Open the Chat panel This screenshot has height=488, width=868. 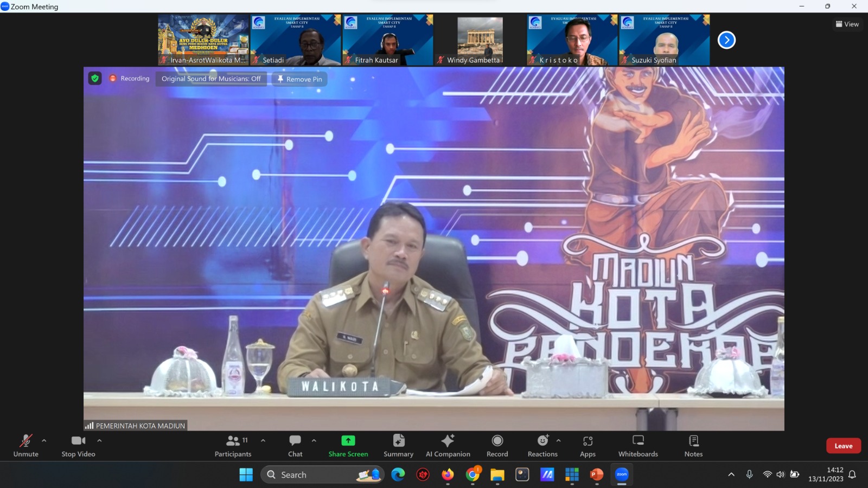pos(295,446)
